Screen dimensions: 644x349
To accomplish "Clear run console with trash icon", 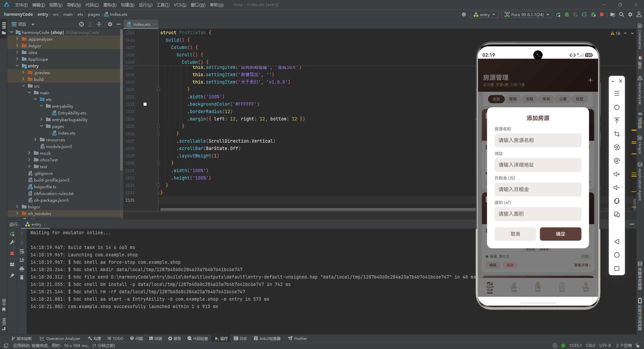I will click(22, 277).
